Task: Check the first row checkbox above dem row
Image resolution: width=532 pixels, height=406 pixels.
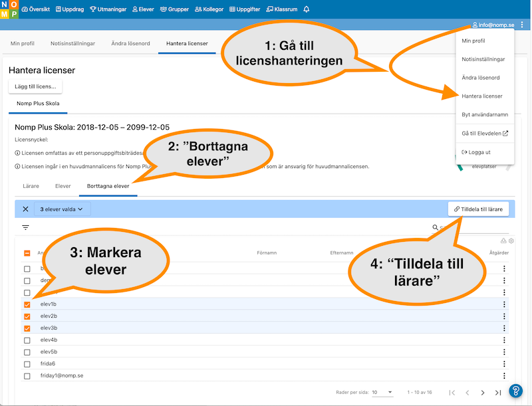Action: (27, 268)
